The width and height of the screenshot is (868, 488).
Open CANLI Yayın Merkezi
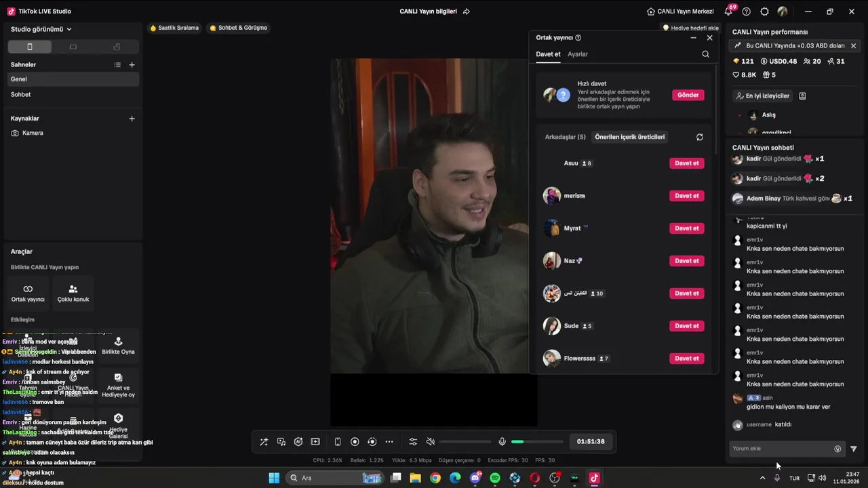click(680, 12)
